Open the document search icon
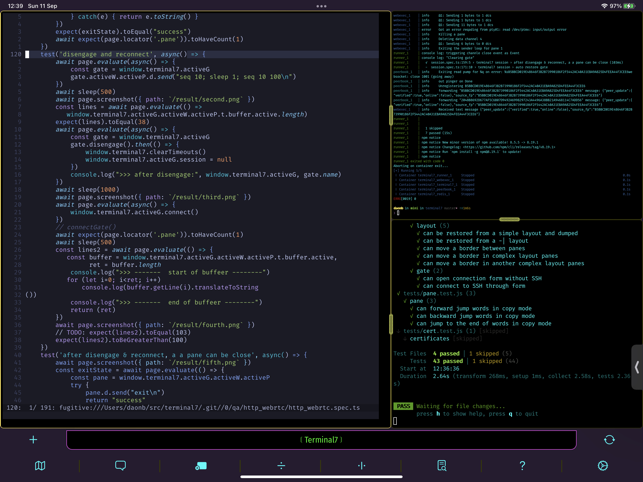This screenshot has height=482, width=643. [442, 466]
